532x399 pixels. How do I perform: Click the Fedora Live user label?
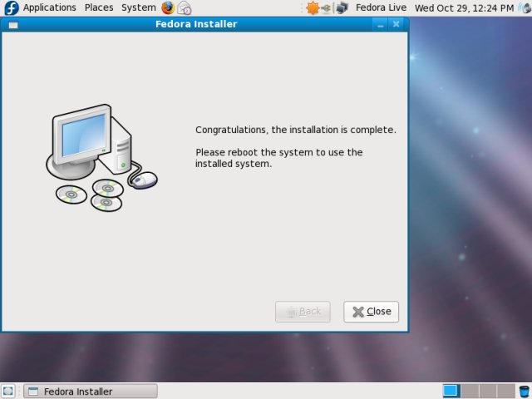(x=381, y=7)
